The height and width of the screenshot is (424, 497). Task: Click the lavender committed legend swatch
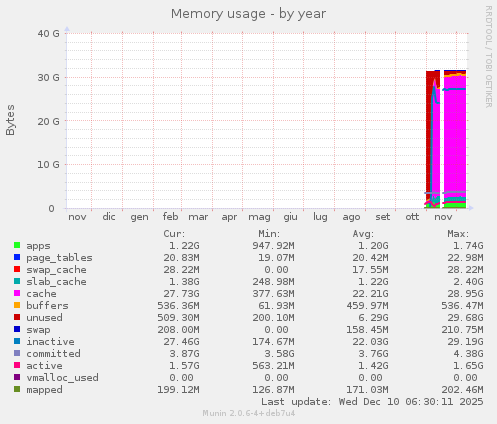(x=17, y=353)
